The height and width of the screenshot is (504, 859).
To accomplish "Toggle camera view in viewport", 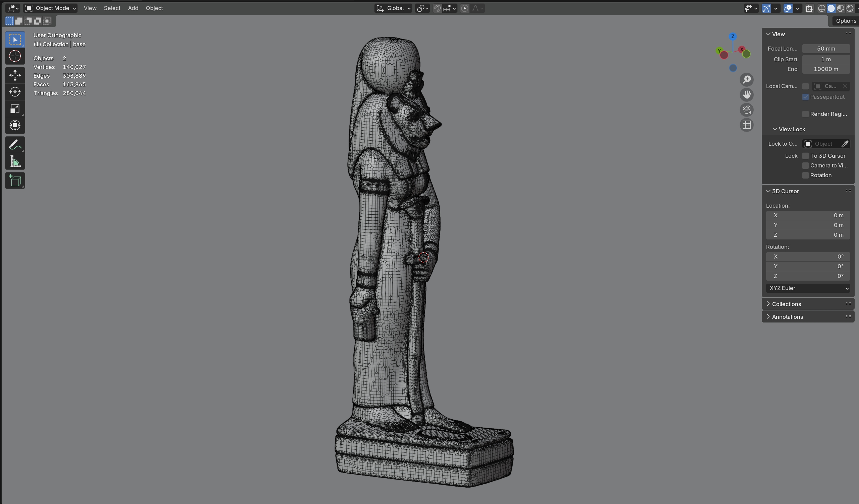I will tap(746, 110).
